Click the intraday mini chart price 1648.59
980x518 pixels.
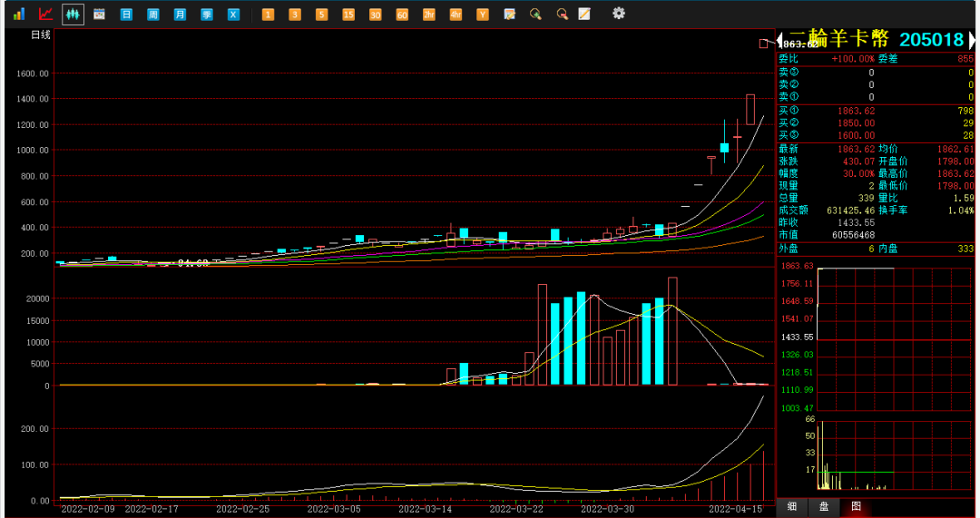point(799,301)
